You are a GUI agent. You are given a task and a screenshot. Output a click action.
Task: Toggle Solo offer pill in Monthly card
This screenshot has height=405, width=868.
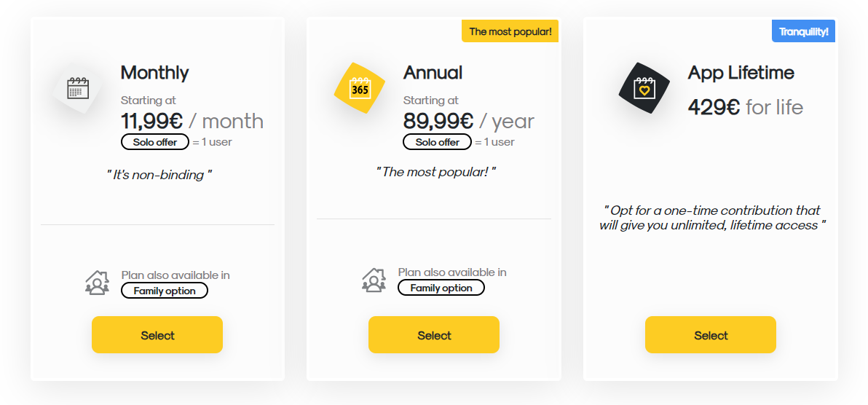(x=155, y=142)
